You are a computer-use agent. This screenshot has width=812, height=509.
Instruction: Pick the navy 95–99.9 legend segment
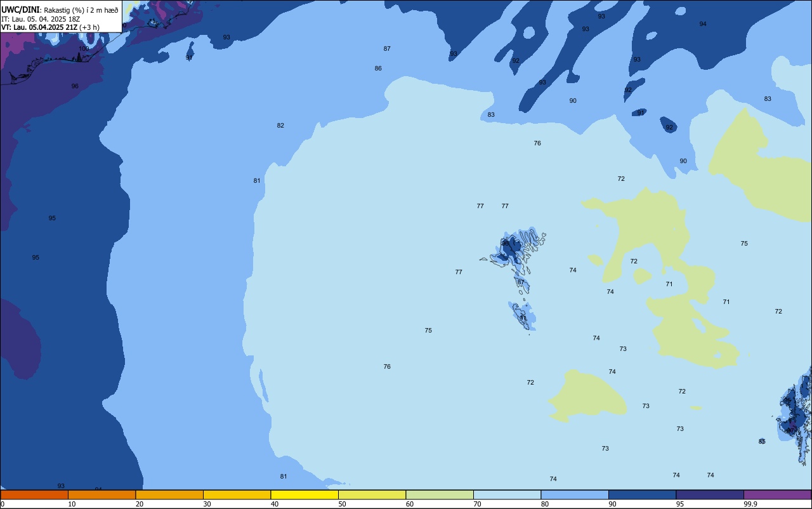point(710,494)
